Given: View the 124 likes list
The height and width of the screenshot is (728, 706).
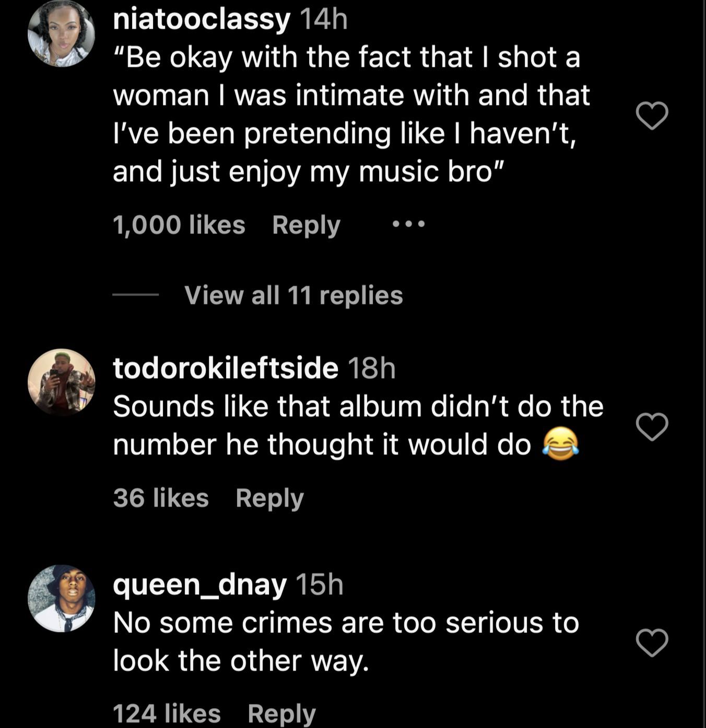Looking at the screenshot, I should click(167, 713).
